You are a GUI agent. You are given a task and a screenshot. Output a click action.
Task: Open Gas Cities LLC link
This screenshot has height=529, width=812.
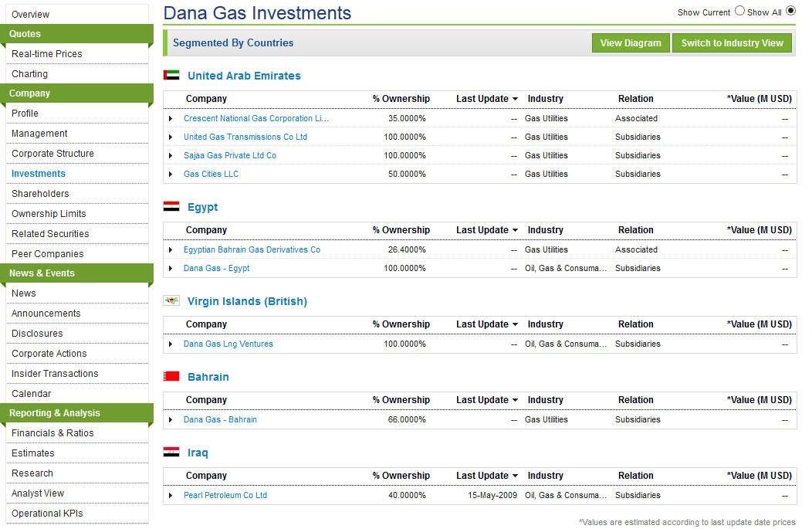tap(211, 175)
